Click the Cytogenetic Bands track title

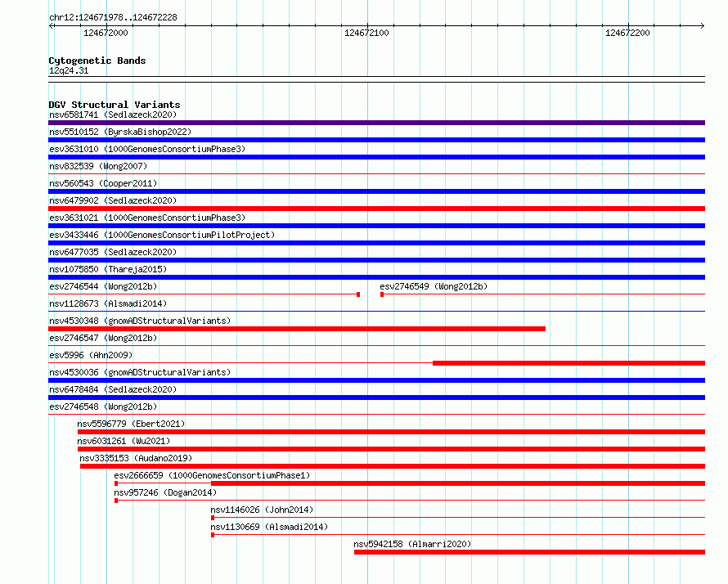pos(97,61)
